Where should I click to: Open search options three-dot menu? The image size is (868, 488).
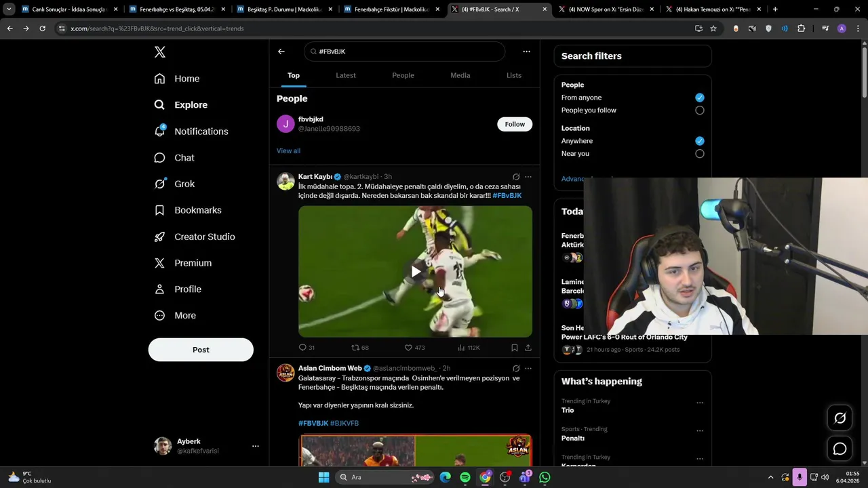tap(526, 52)
